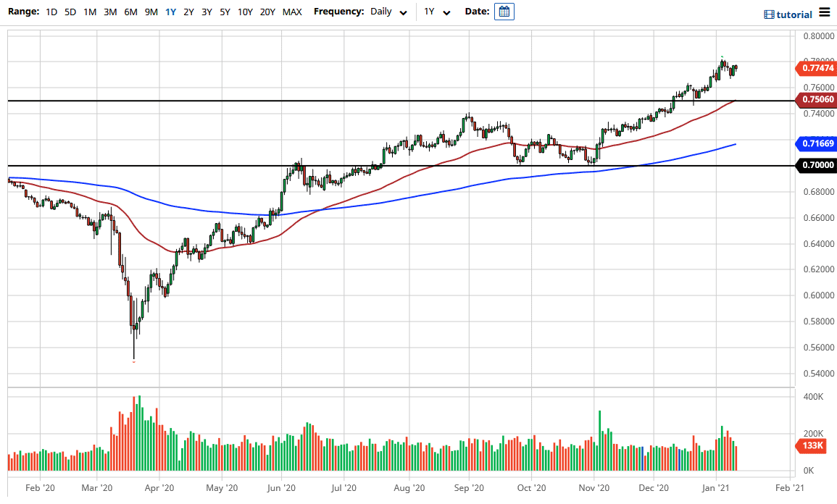
Task: Select the 1M range
Action: point(90,12)
